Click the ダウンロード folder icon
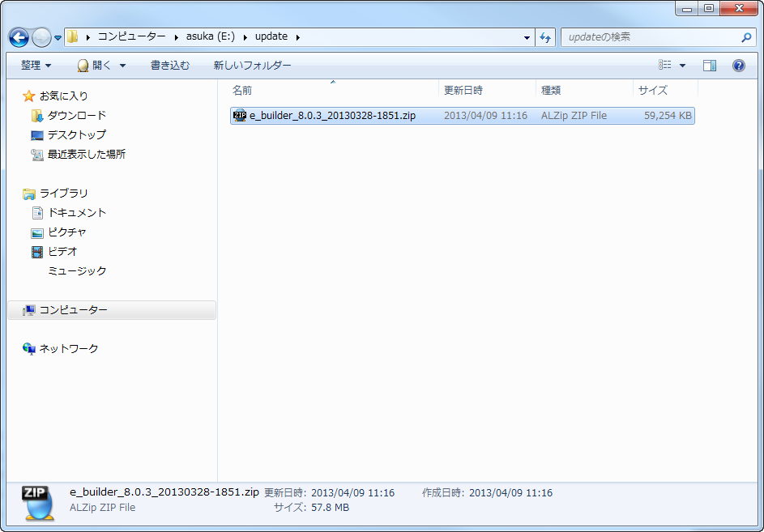This screenshot has width=764, height=532. pyautogui.click(x=37, y=116)
